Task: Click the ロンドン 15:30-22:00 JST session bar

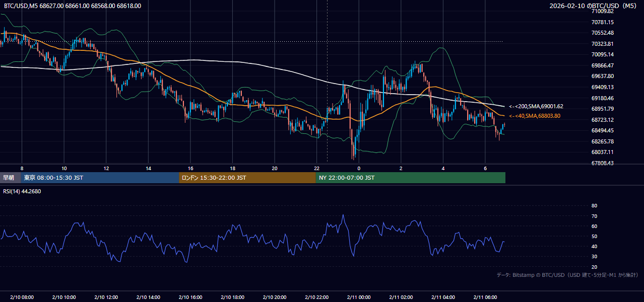Action: 247,178
